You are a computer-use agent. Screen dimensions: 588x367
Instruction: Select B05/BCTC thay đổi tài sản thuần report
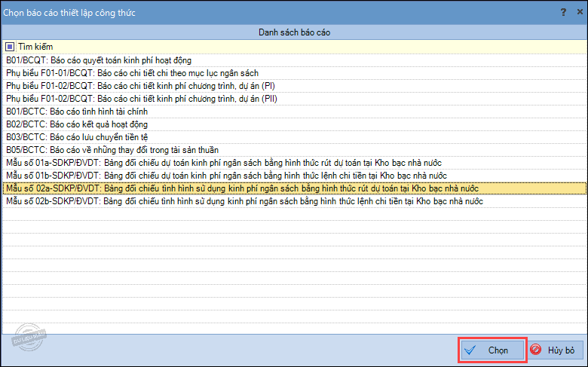pos(294,150)
